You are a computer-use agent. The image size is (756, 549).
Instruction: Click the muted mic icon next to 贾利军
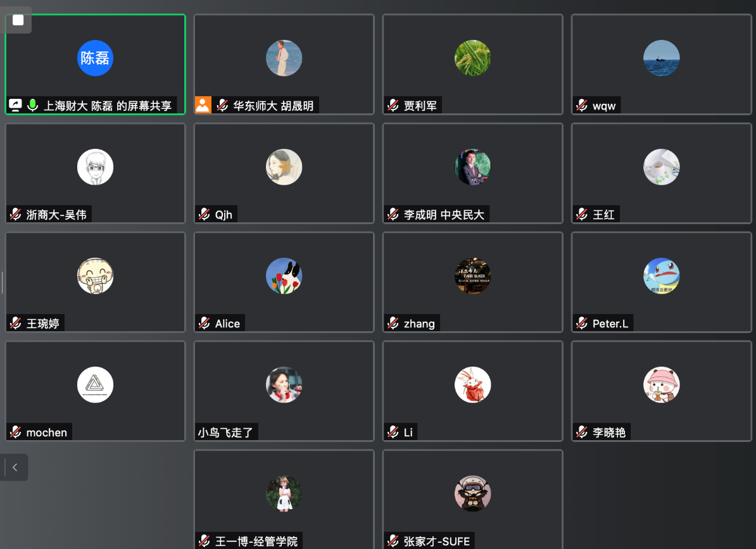click(393, 105)
